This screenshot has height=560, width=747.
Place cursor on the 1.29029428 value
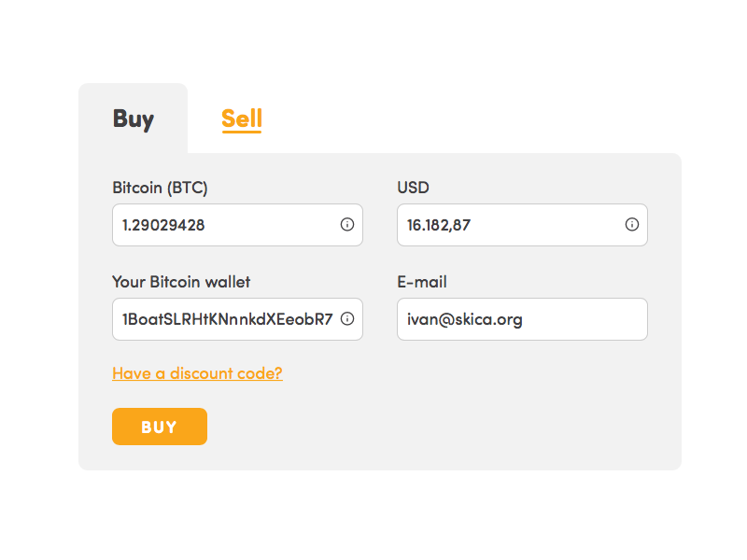pyautogui.click(x=163, y=225)
